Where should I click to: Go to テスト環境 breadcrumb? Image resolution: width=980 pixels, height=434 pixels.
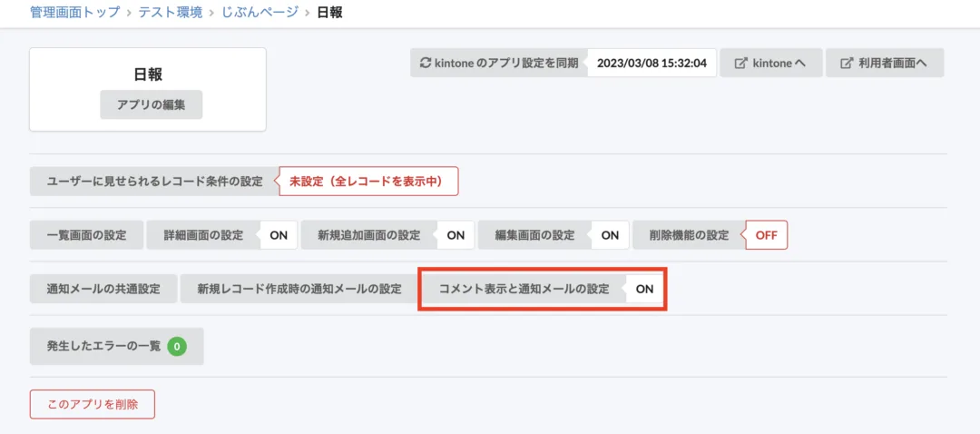(170, 12)
